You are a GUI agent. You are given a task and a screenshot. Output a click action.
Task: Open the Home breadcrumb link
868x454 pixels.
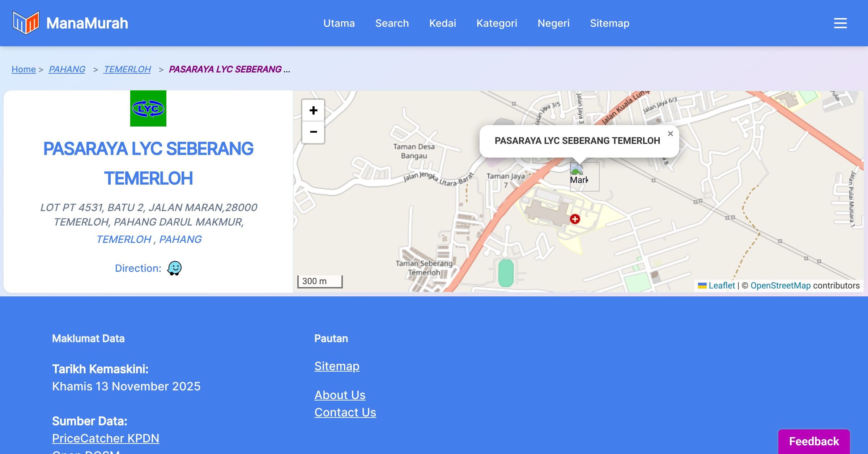tap(24, 69)
